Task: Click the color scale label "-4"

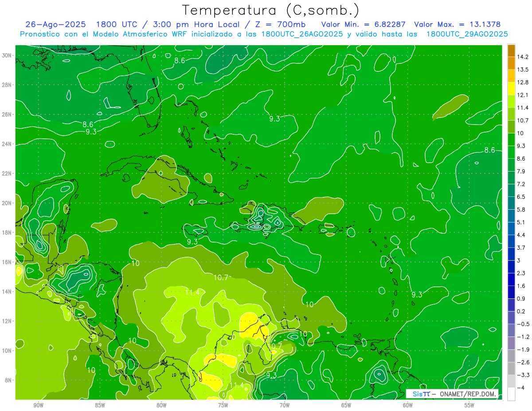Action: click(520, 388)
